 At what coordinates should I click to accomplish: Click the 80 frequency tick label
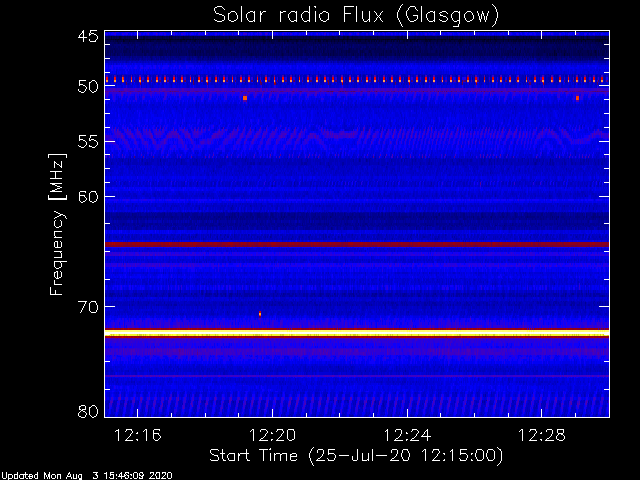[x=88, y=411]
